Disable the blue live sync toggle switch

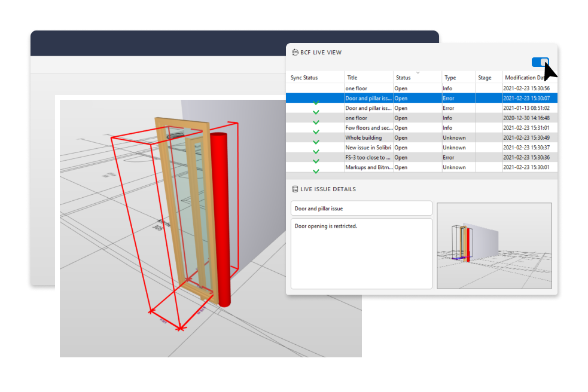540,62
